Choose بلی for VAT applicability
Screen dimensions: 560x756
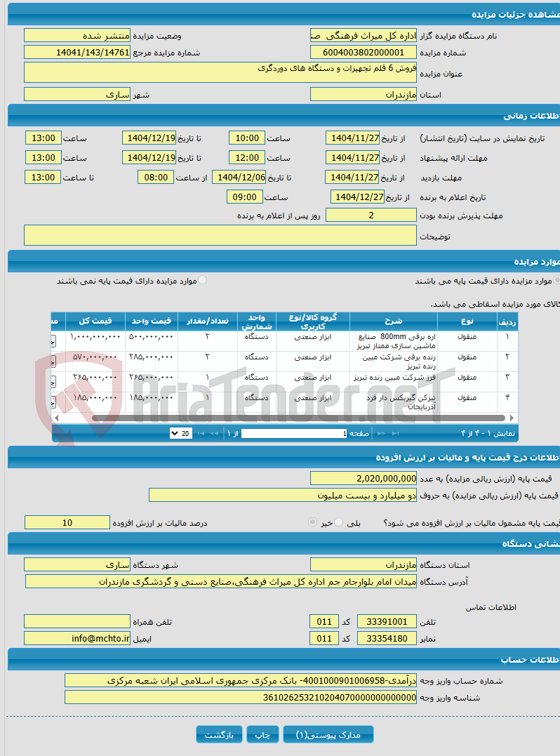pos(339,522)
